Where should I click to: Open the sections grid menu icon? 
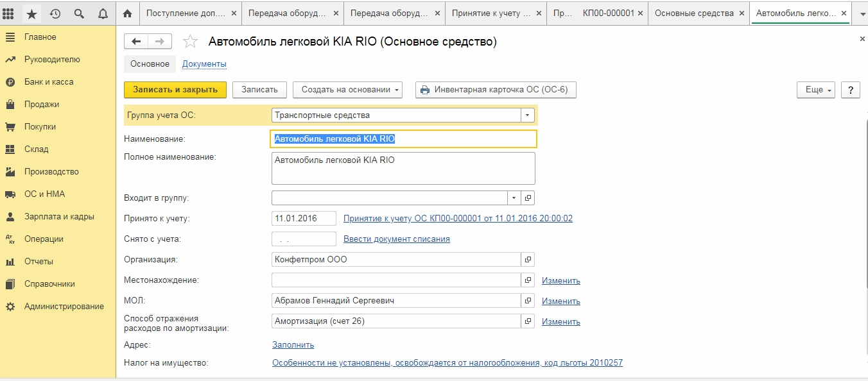pyautogui.click(x=9, y=13)
